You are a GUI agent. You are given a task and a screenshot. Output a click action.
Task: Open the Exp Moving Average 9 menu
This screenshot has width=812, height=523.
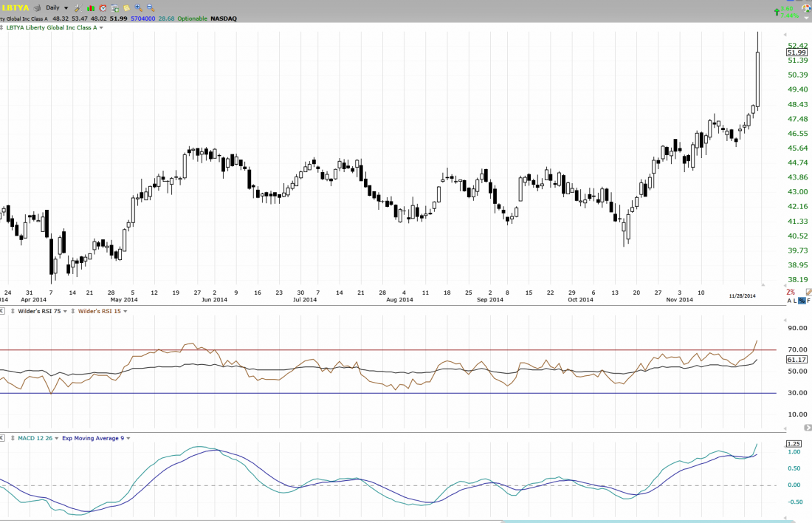(x=128, y=438)
